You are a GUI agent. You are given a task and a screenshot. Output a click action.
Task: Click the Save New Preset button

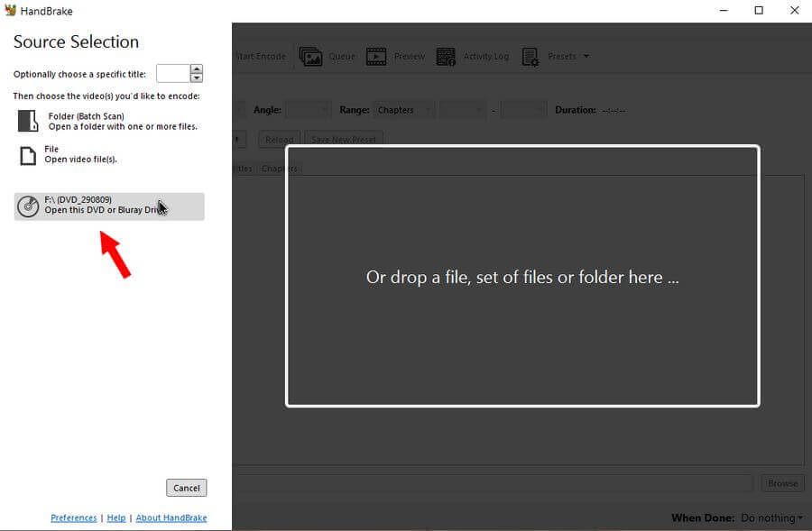click(344, 138)
